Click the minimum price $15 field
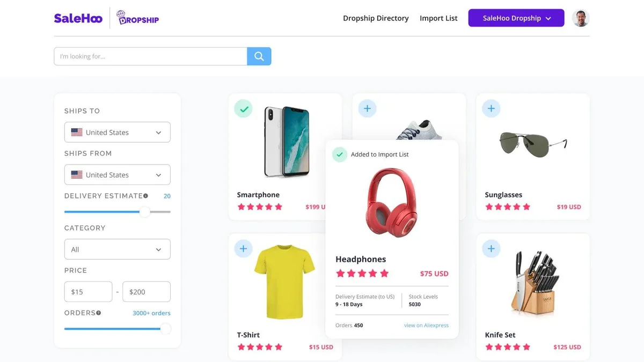 [x=89, y=292]
